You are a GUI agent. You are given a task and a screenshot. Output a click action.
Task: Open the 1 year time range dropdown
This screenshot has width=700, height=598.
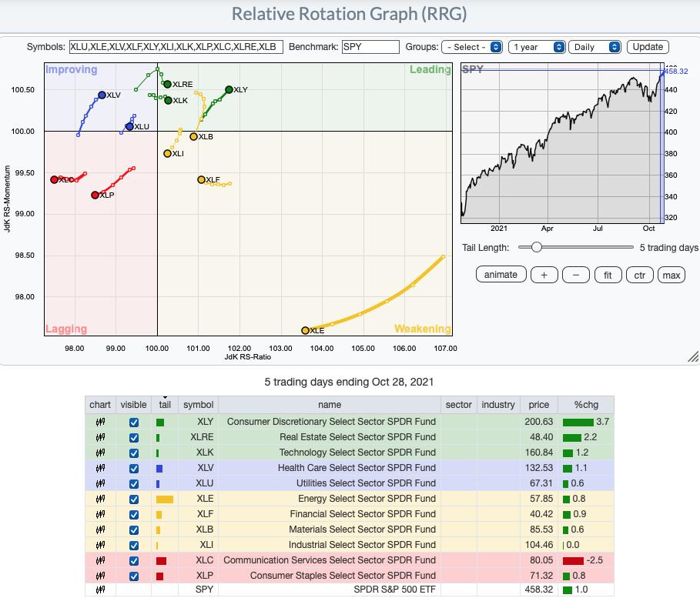tap(537, 47)
